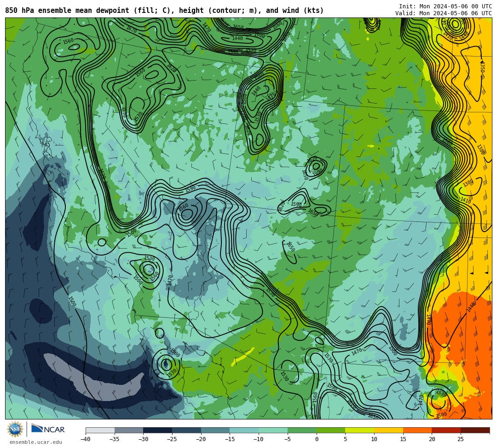
Task: Pick the 5 to 10 yellow-green colorbar swatch
Action: (x=360, y=430)
